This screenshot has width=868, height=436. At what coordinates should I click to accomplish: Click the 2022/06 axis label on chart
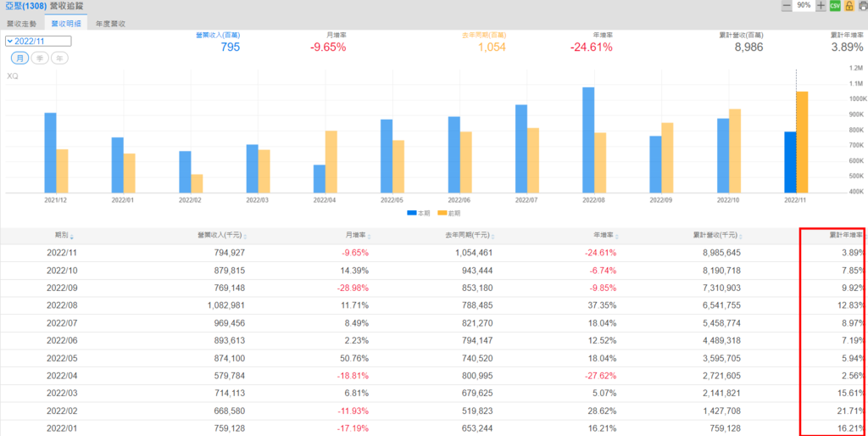(459, 200)
